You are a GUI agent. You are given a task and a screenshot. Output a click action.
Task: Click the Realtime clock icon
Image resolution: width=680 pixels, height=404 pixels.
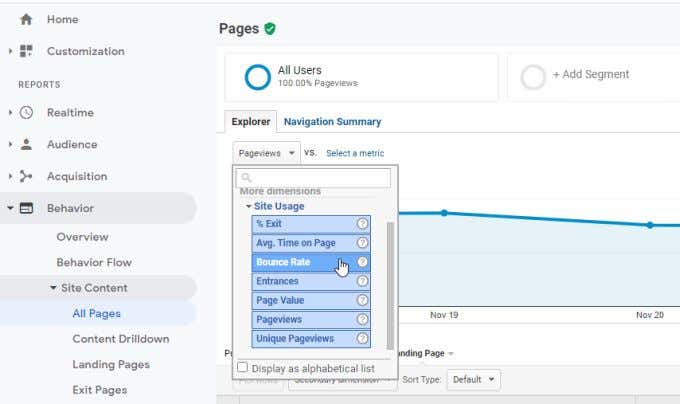pyautogui.click(x=26, y=113)
